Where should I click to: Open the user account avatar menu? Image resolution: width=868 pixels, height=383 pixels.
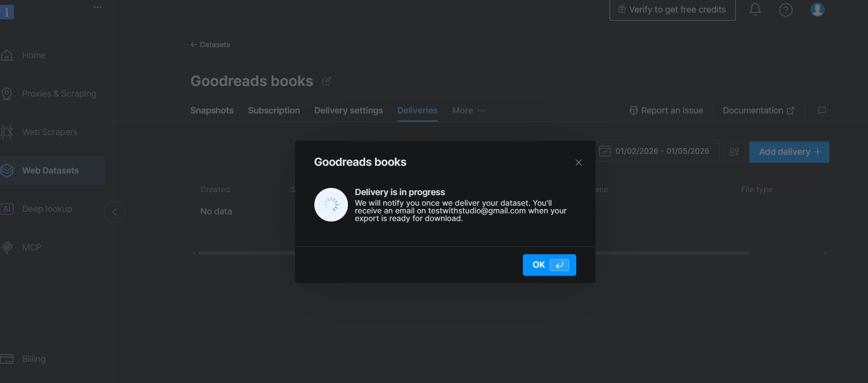[x=817, y=9]
